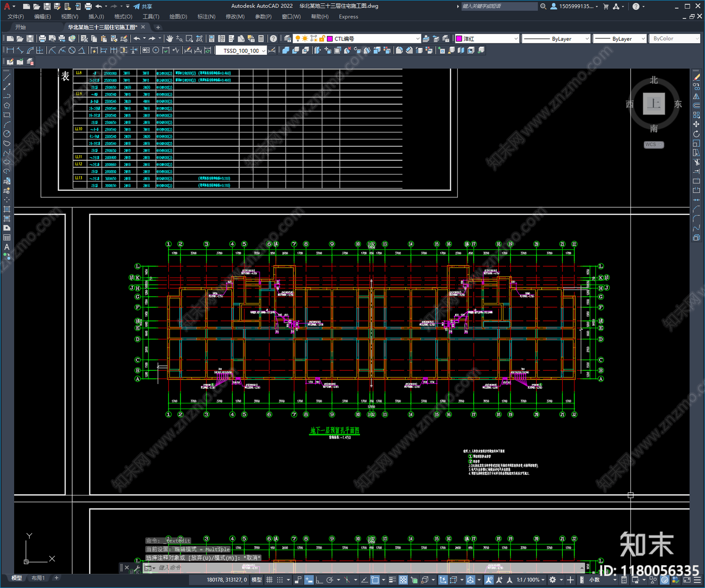The image size is (705, 588).
Task: Select the Pan hand tool
Action: coord(170,39)
